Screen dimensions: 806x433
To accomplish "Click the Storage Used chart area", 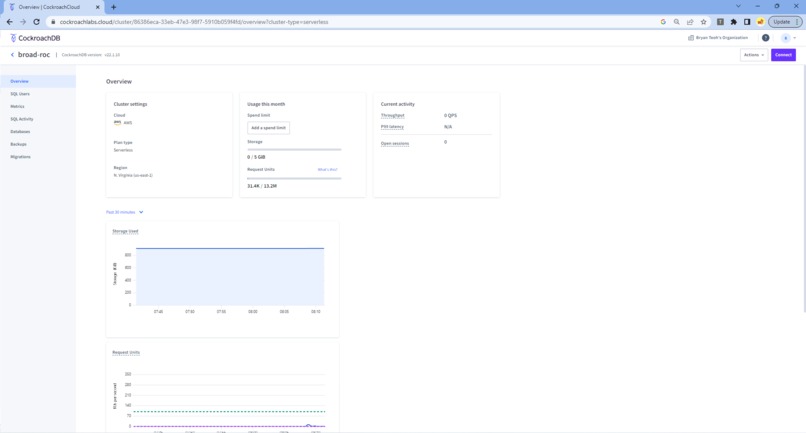I will tap(230, 277).
